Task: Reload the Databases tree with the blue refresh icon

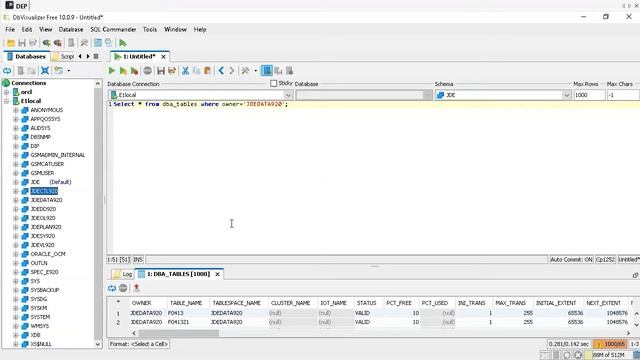Action: tap(7, 71)
